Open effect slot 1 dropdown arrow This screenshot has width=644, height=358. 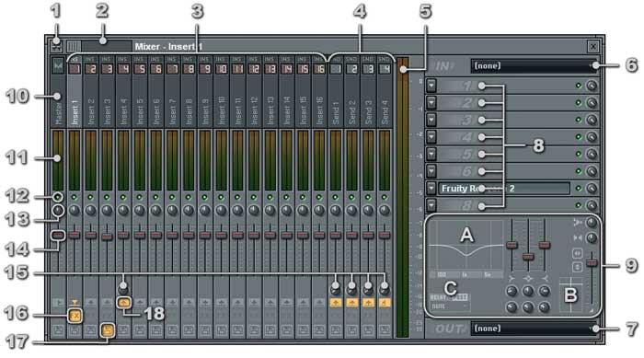click(431, 86)
